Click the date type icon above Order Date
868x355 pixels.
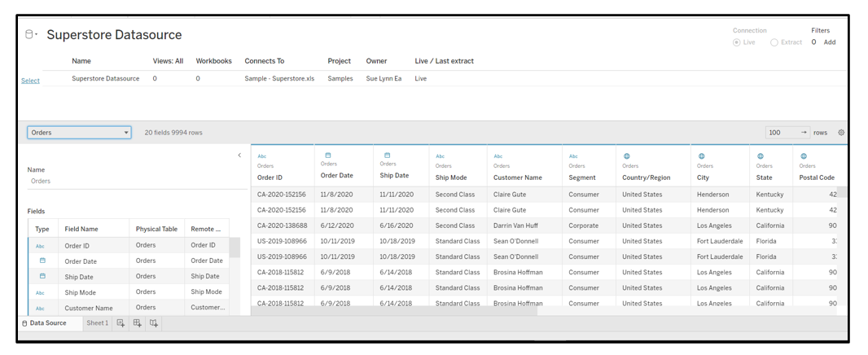click(328, 155)
